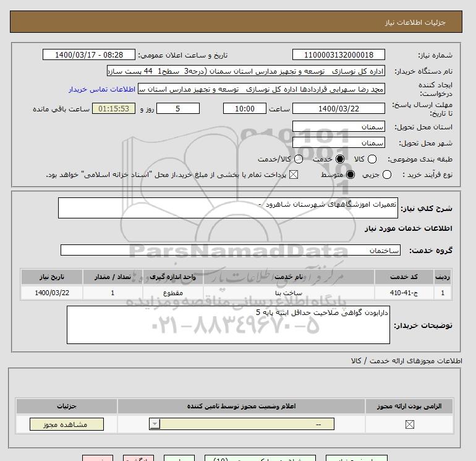Click the شرح کلی نیاز text area
This screenshot has height=461, width=476.
pos(228,208)
